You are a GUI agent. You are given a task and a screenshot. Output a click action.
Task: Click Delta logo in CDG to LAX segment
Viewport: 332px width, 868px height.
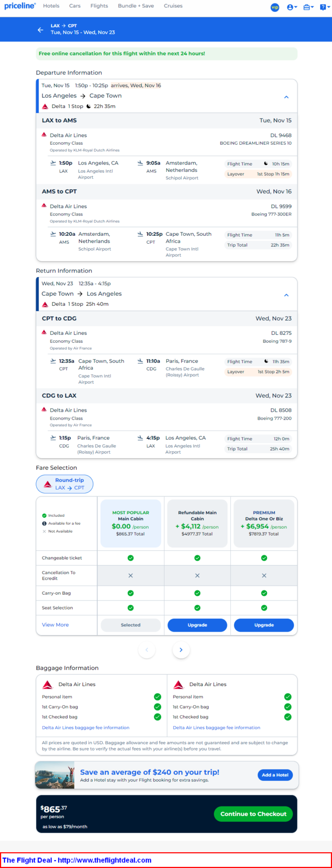(x=44, y=410)
